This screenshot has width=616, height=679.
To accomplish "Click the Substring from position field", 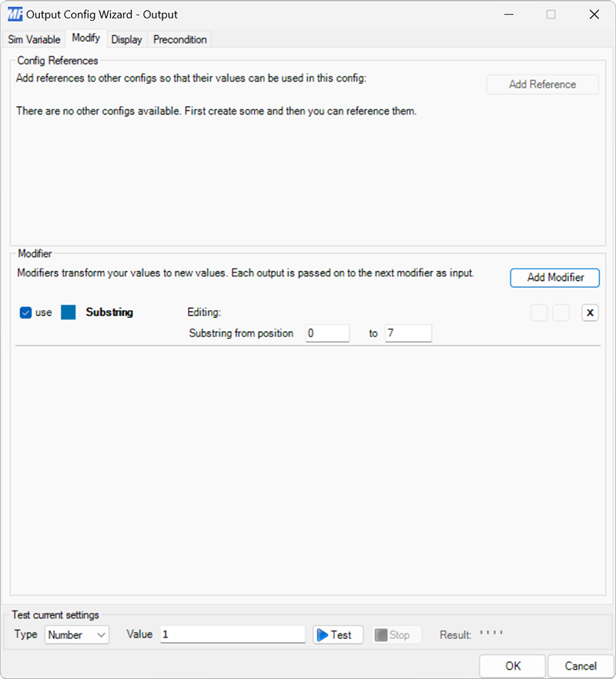I will [326, 333].
